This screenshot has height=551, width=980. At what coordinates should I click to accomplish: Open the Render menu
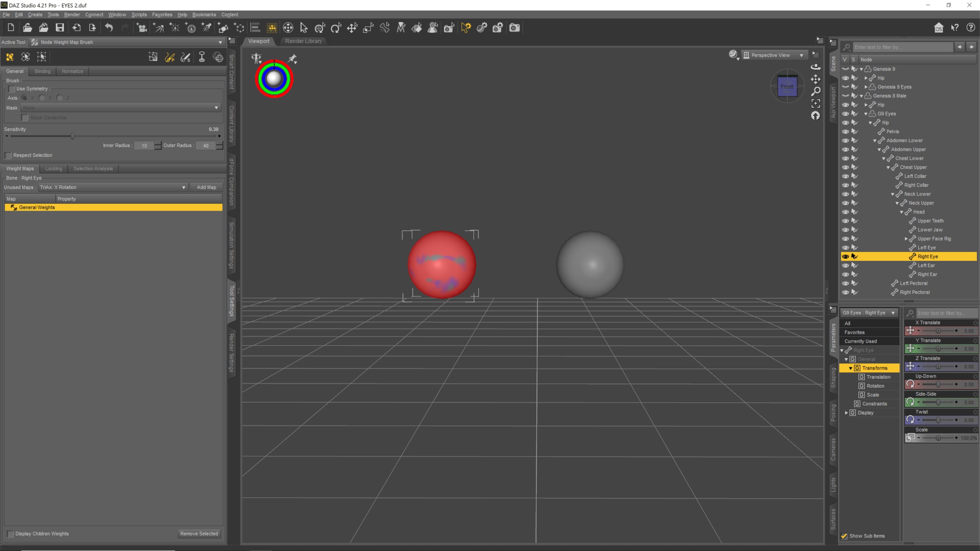72,15
